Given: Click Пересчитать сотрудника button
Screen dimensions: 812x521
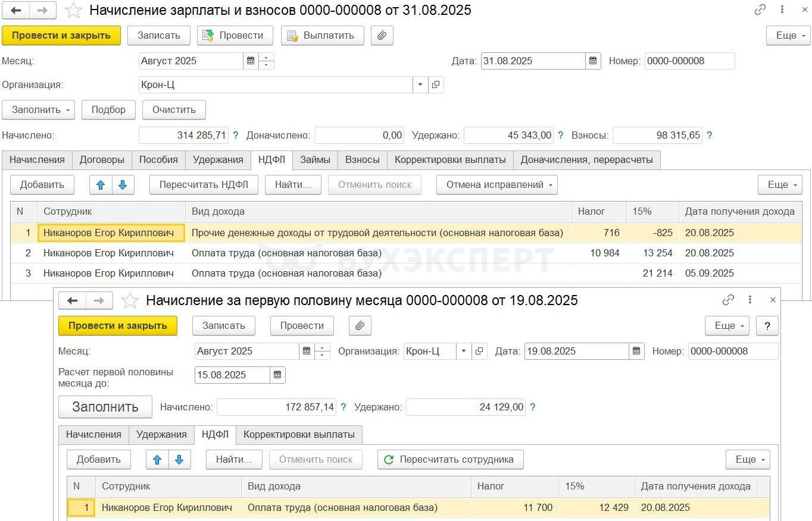Looking at the screenshot, I should coord(449,459).
